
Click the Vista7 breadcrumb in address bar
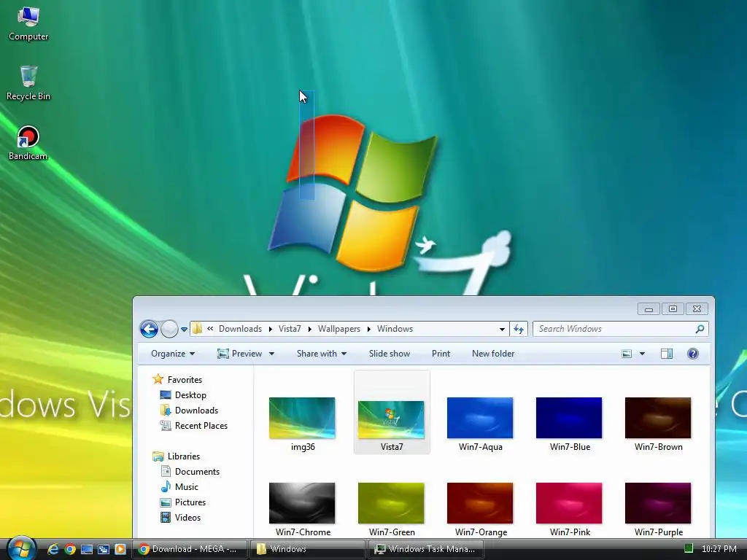point(290,329)
